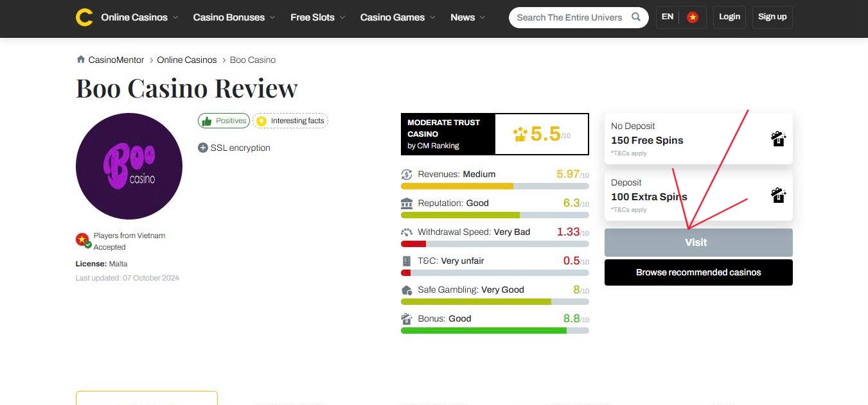
Task: Expand the News menu
Action: (x=468, y=17)
